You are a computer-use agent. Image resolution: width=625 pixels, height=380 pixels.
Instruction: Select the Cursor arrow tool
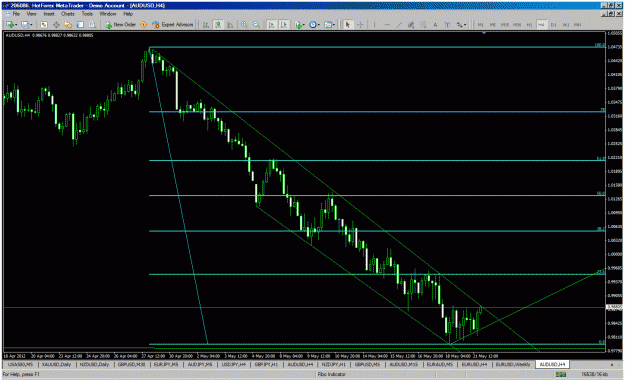[348, 25]
